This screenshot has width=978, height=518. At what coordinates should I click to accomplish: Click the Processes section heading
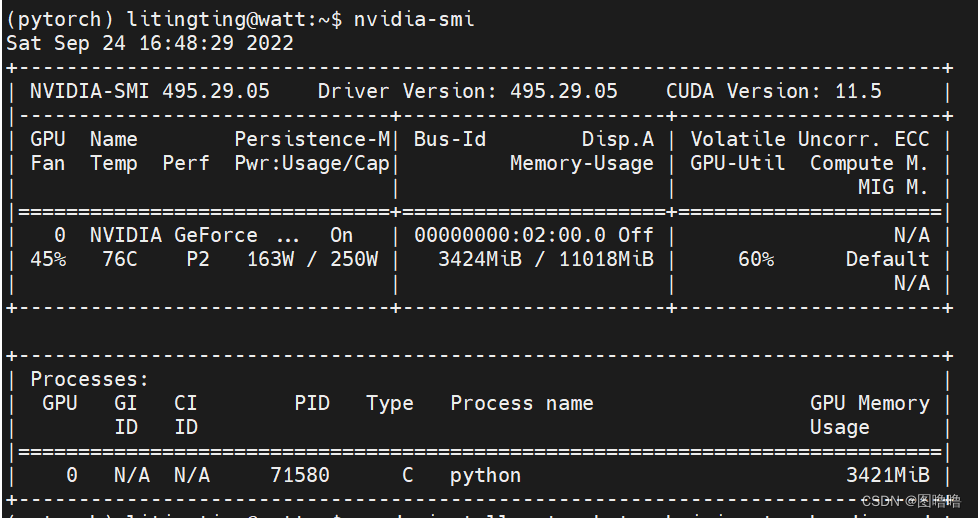coord(90,379)
